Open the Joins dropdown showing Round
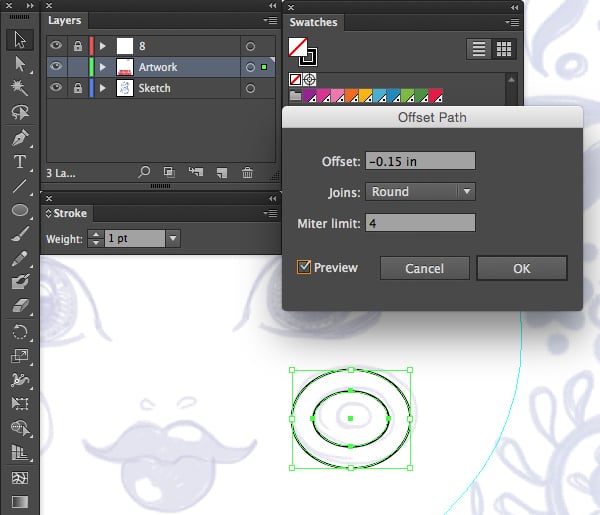This screenshot has height=515, width=600. coord(420,191)
